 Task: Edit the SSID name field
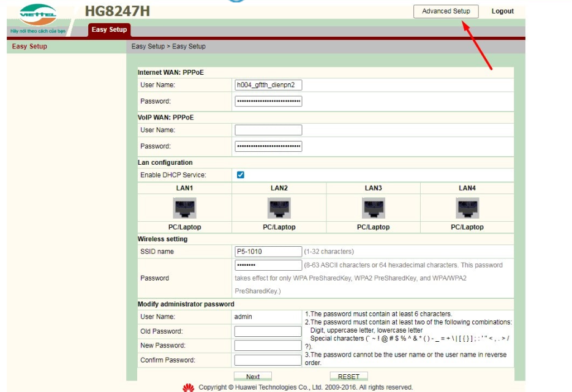point(268,252)
